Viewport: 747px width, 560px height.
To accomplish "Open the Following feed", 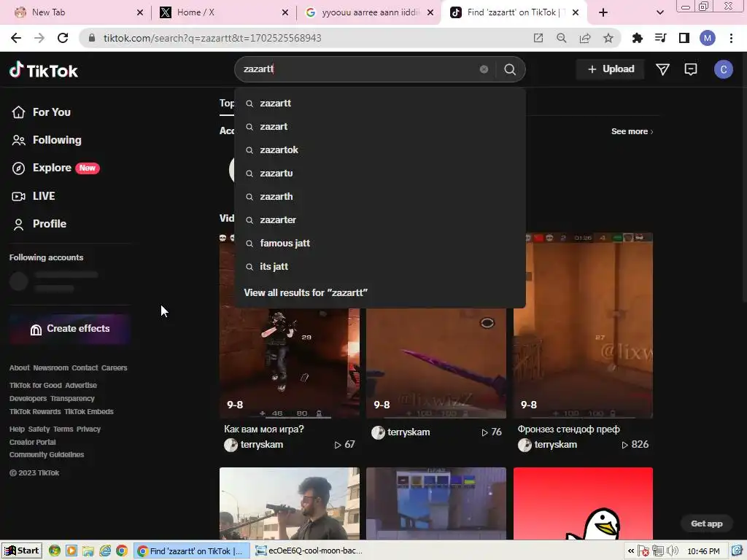I will [46, 140].
